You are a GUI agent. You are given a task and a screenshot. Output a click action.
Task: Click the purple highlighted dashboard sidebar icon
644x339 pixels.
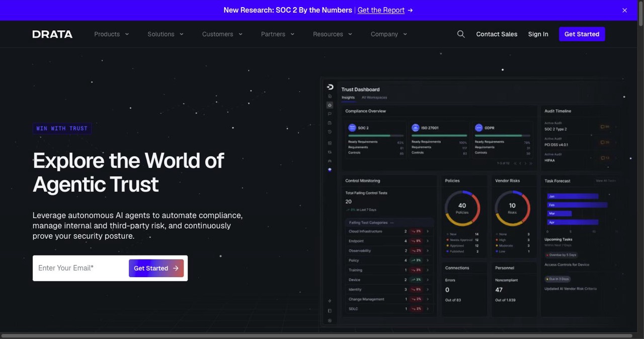tap(330, 170)
